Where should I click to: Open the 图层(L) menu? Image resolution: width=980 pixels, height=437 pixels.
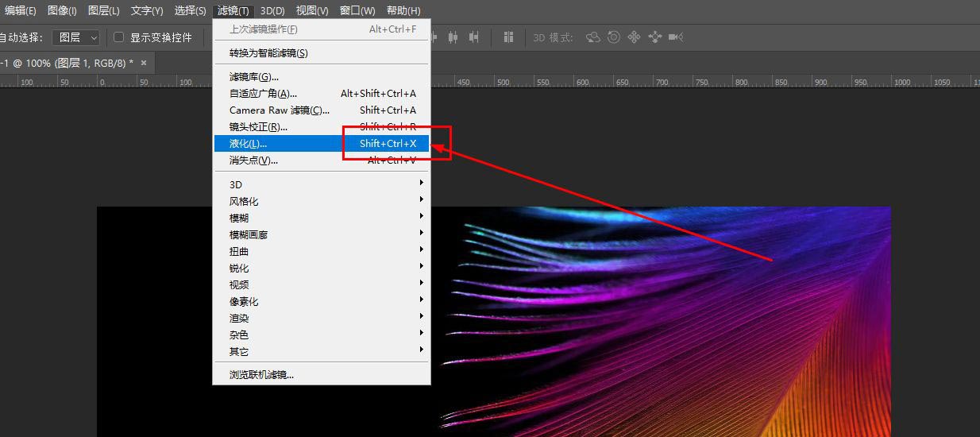(104, 10)
